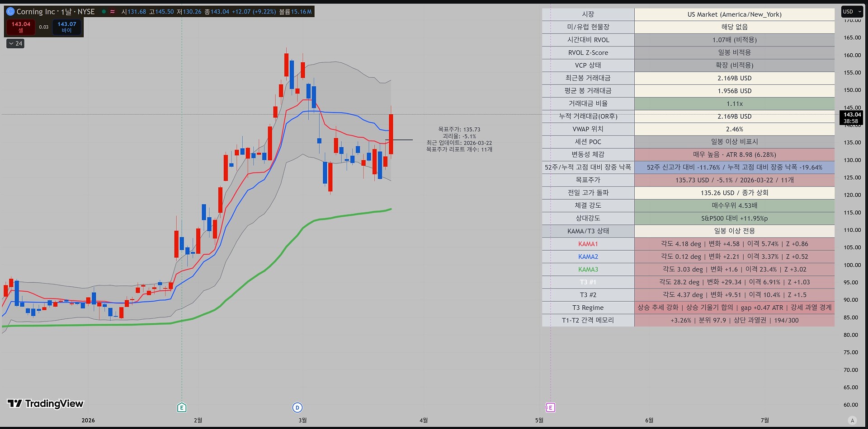This screenshot has width=868, height=429.
Task: Click the T1-T2 간격 메모리 row label
Action: pyautogui.click(x=588, y=320)
